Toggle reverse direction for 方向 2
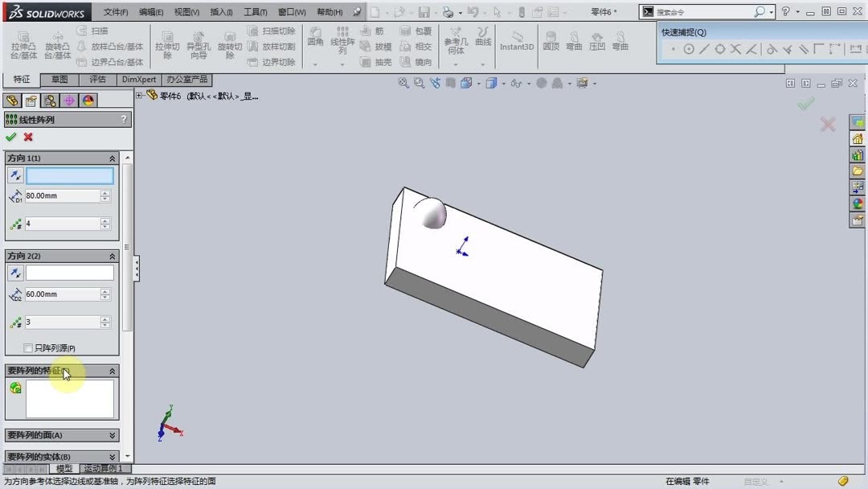 point(14,272)
